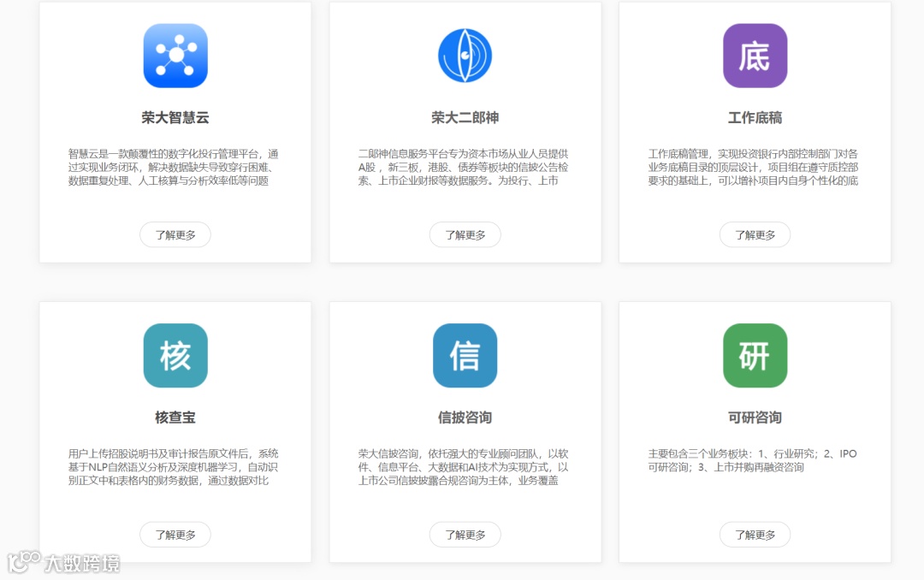Click the description starting 智慧云是一款颠覆性的
Screen dimensions: 924x580
coord(173,168)
